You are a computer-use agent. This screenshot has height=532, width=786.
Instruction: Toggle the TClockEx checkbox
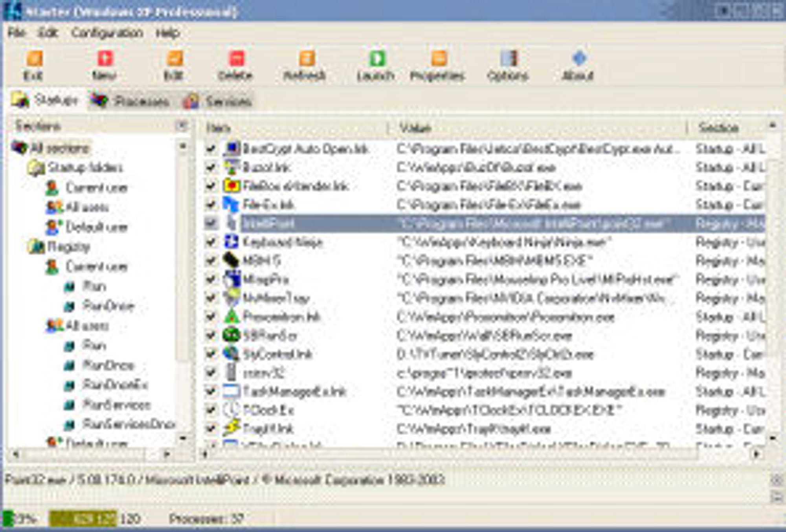[211, 410]
